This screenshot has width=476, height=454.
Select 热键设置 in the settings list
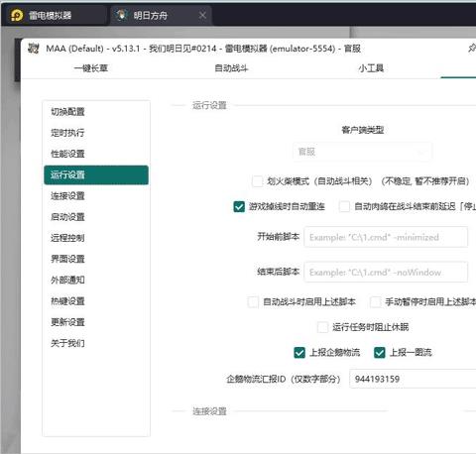(x=96, y=301)
